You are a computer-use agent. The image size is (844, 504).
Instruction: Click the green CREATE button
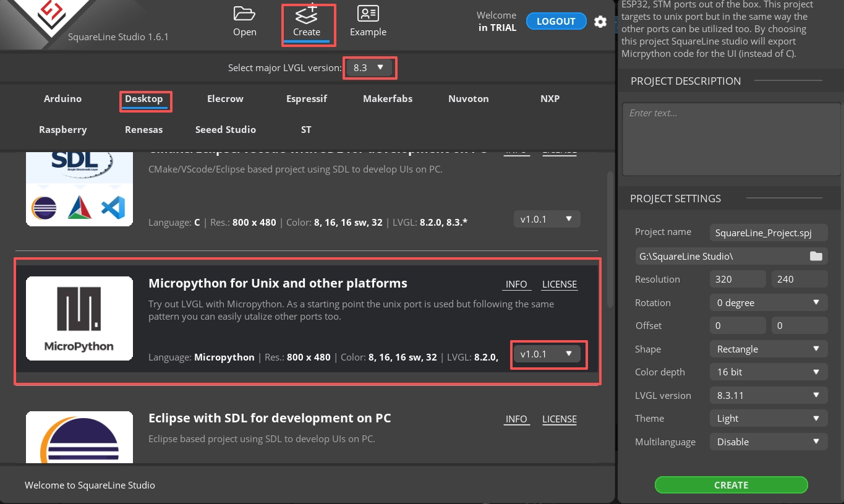[x=731, y=485]
